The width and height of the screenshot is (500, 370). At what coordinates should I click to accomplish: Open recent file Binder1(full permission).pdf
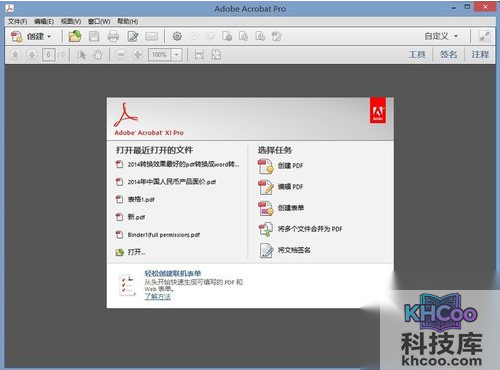click(164, 235)
